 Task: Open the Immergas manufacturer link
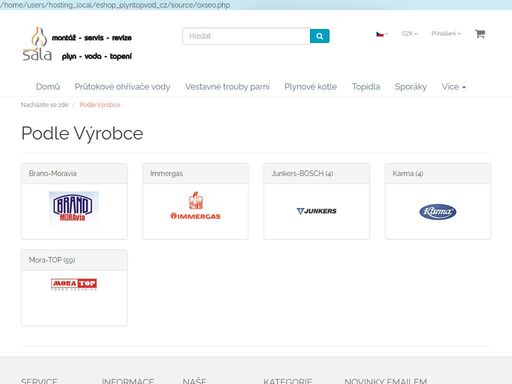(x=166, y=174)
